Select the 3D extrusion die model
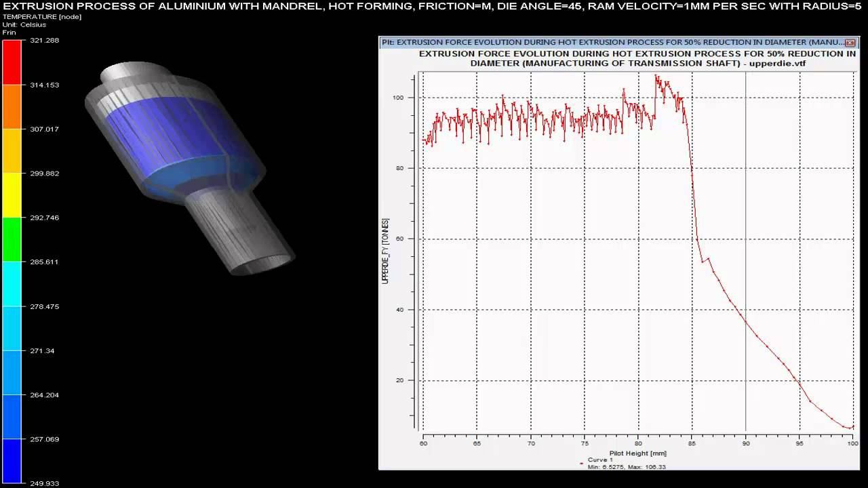The width and height of the screenshot is (868, 488). pyautogui.click(x=190, y=169)
